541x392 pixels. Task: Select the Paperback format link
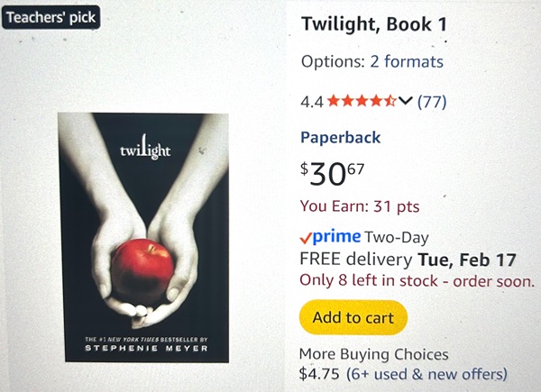click(x=340, y=138)
